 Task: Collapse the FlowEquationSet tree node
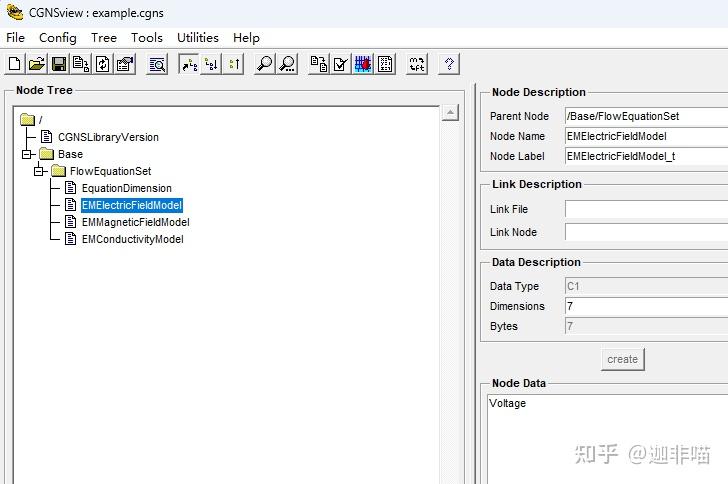pos(39,171)
